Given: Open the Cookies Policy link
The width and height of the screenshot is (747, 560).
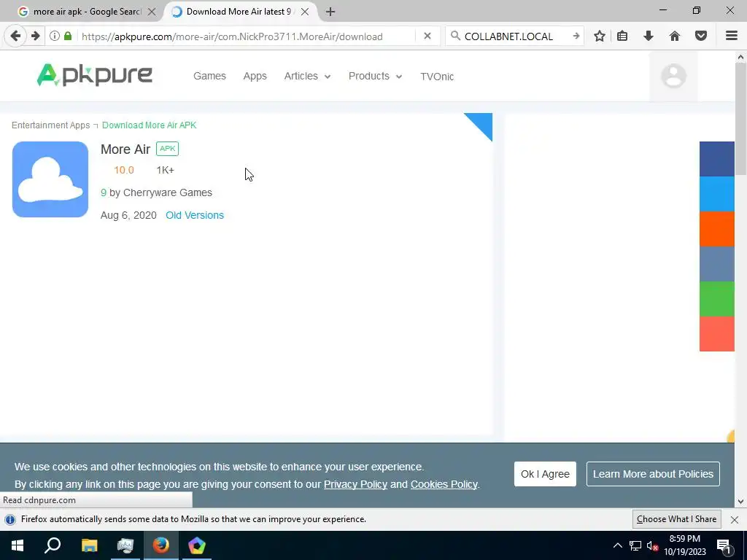Looking at the screenshot, I should point(444,484).
